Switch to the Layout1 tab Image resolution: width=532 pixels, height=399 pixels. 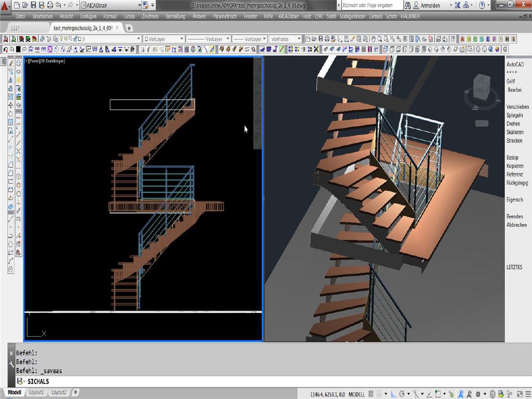(x=36, y=392)
